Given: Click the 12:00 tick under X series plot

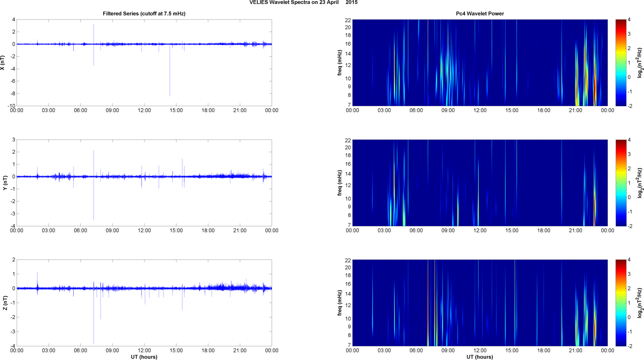Looking at the screenshot, I should tap(144, 110).
